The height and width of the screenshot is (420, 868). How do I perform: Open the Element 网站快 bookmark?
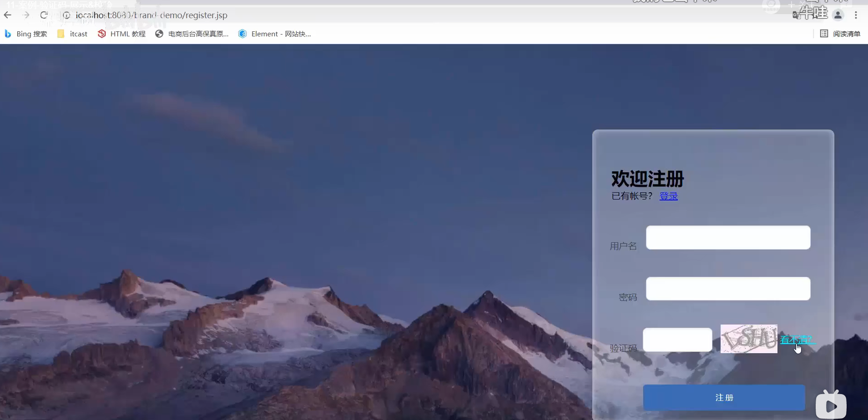pos(275,34)
